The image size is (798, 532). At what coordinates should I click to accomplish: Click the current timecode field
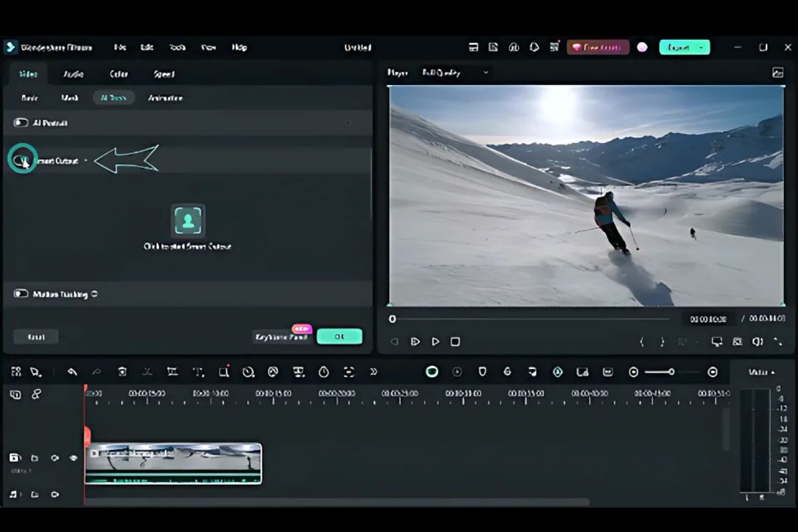[x=709, y=319]
